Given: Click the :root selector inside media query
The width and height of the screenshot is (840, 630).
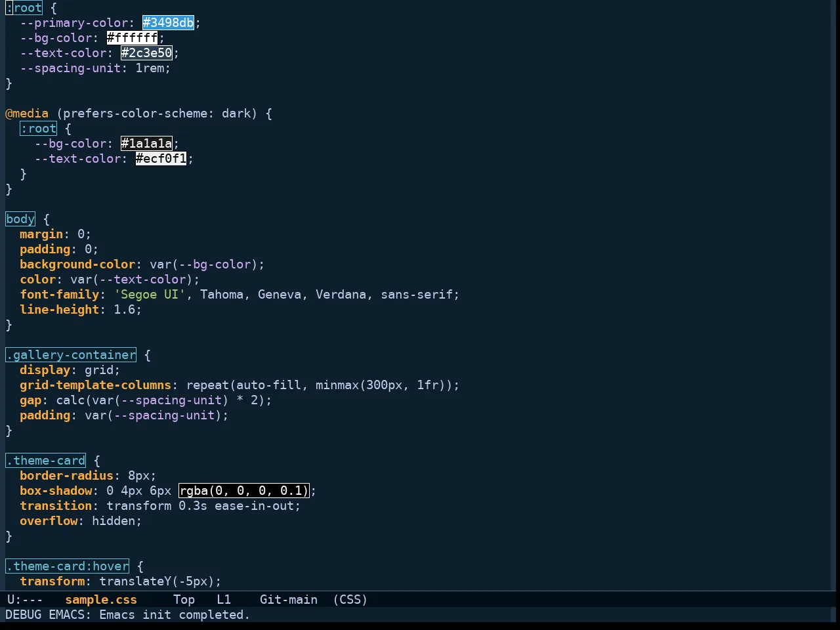Looking at the screenshot, I should [38, 129].
